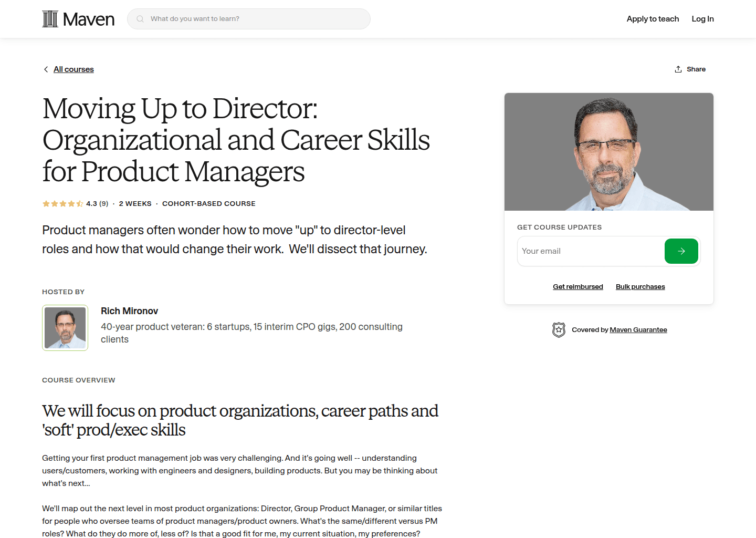Open the Get reimbursed link
This screenshot has height=538, width=756.
577,286
